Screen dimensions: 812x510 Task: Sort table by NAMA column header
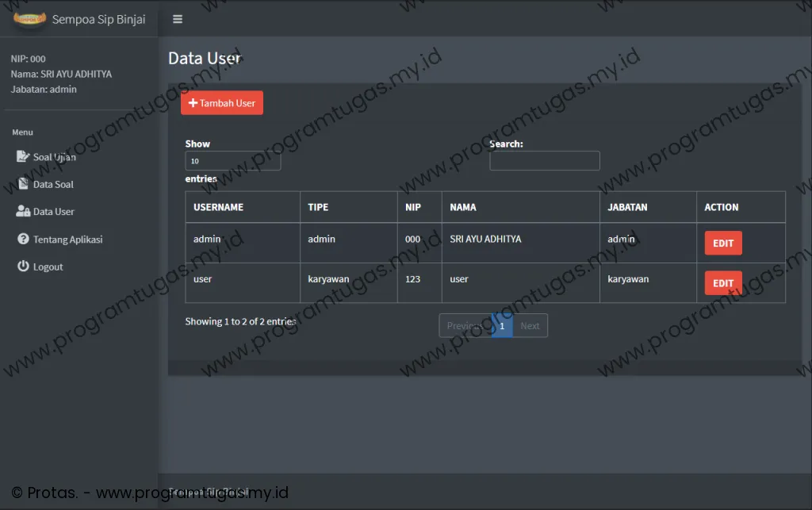[x=463, y=207]
